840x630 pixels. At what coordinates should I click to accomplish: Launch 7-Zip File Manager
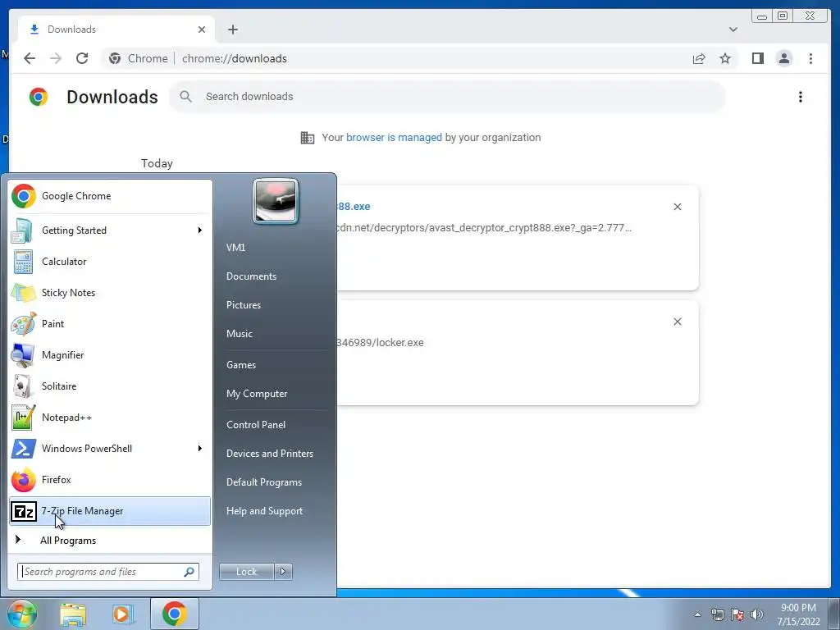click(x=110, y=511)
